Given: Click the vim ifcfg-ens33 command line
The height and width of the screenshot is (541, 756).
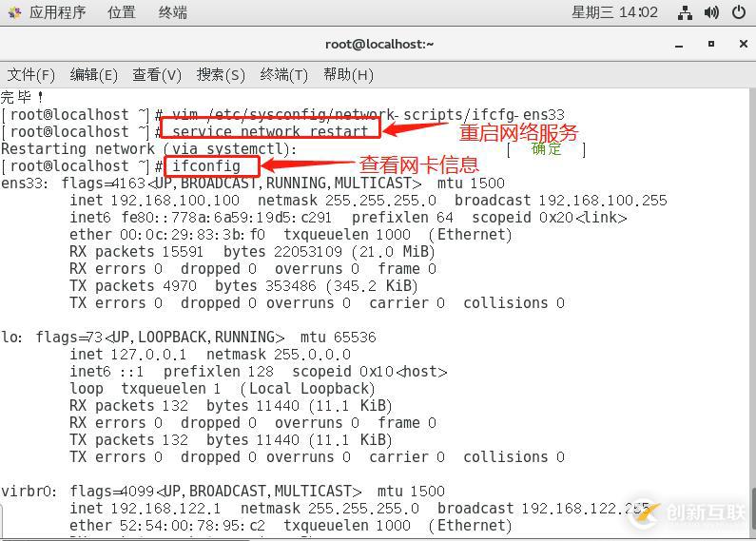Looking at the screenshot, I should pyautogui.click(x=368, y=114).
